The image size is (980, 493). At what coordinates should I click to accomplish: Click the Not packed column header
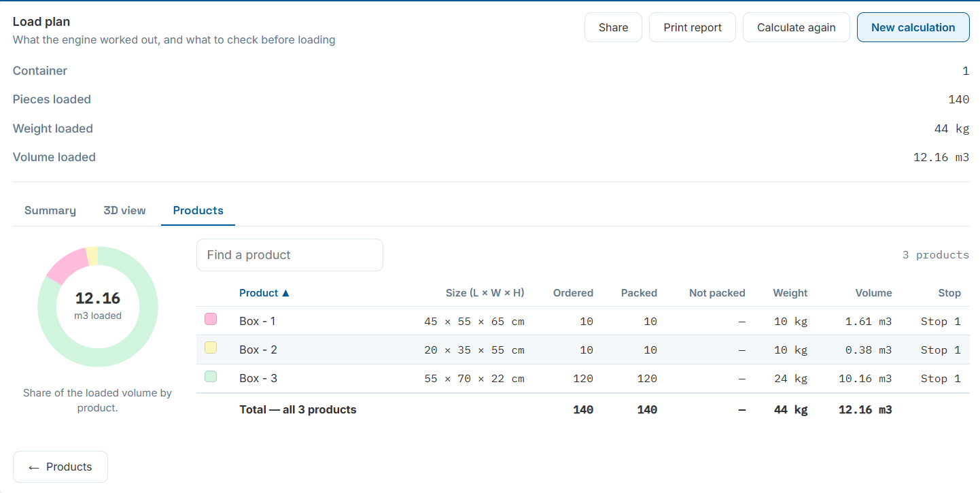click(717, 293)
